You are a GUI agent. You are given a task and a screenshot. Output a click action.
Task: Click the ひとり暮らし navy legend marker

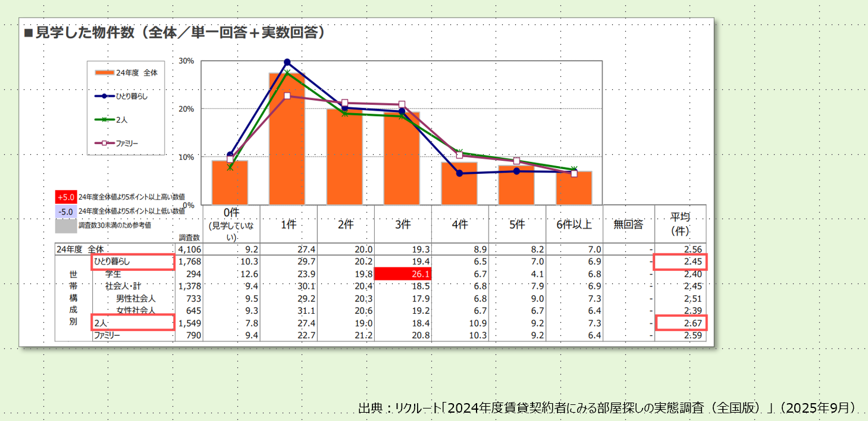[104, 96]
